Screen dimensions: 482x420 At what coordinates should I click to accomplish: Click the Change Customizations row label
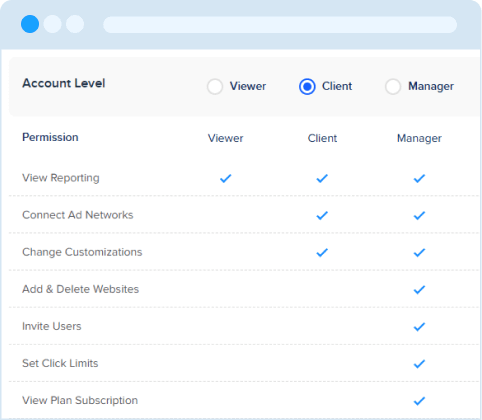[82, 252]
